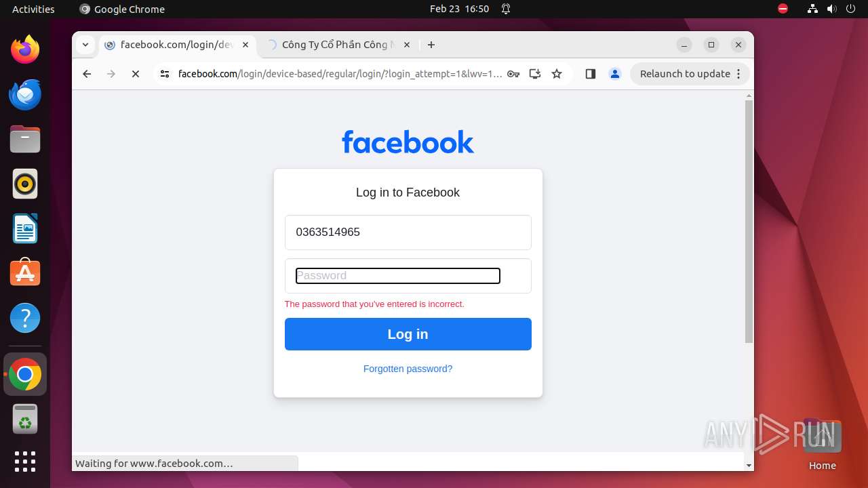868x488 pixels.
Task: Launch Thunderbird mail from the dock
Action: 25,95
